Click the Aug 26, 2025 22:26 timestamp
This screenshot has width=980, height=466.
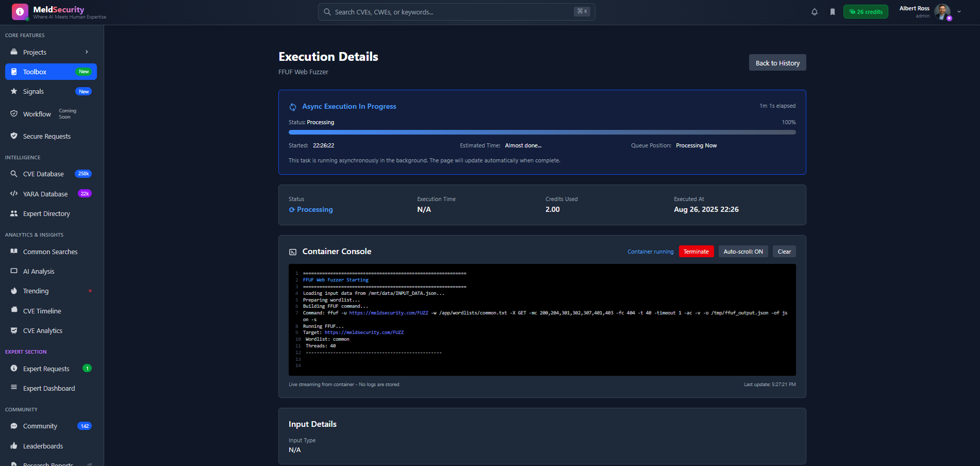706,209
